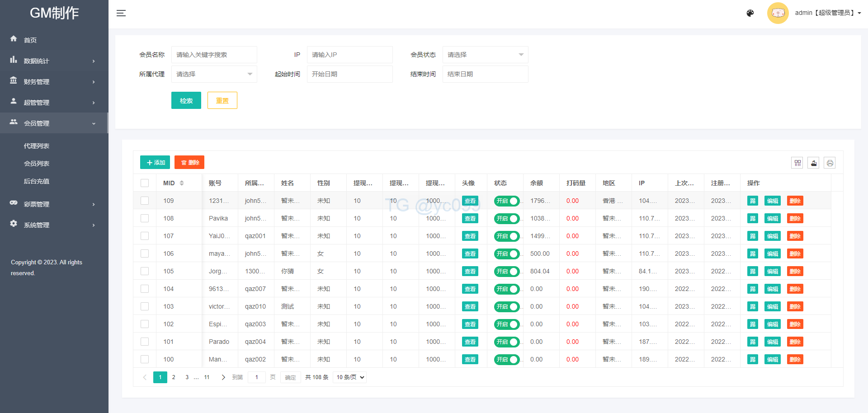Click the print table icon
Screen dimensions: 868x413
(x=830, y=163)
